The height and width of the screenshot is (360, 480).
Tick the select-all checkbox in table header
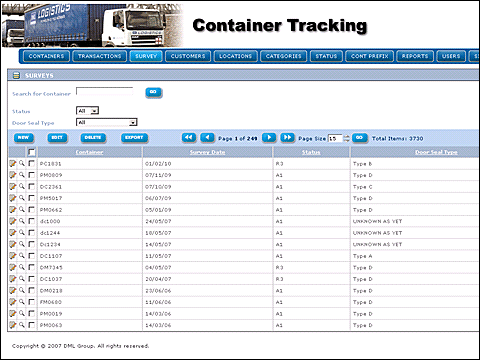pos(32,152)
